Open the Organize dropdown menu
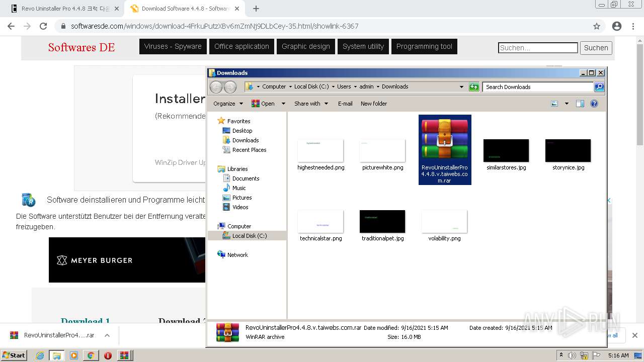 click(228, 104)
